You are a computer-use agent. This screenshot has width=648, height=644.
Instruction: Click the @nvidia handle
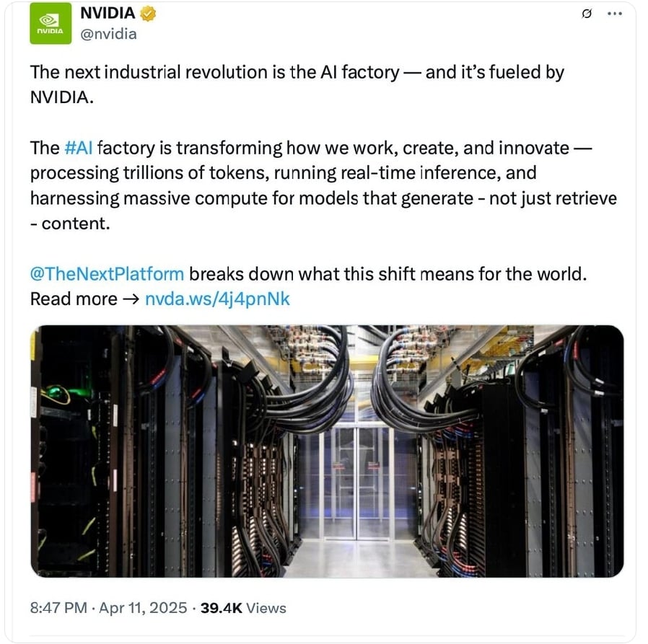click(108, 33)
